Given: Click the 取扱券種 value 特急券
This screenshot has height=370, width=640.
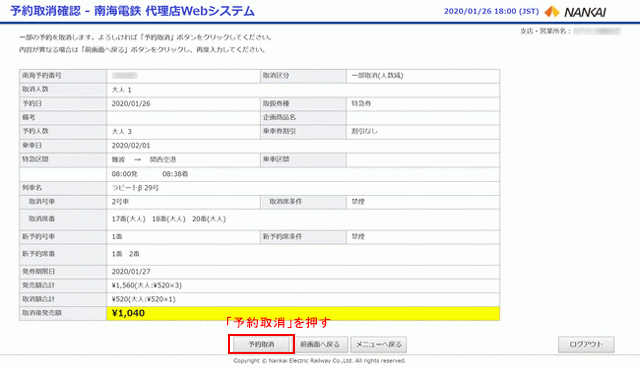Looking at the screenshot, I should pyautogui.click(x=361, y=104).
